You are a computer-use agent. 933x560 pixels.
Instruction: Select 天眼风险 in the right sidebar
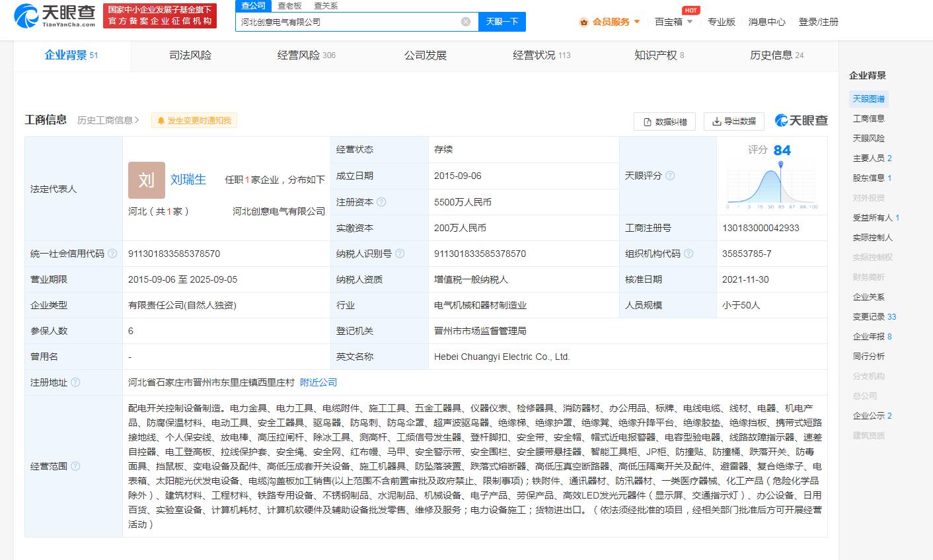pyautogui.click(x=868, y=139)
